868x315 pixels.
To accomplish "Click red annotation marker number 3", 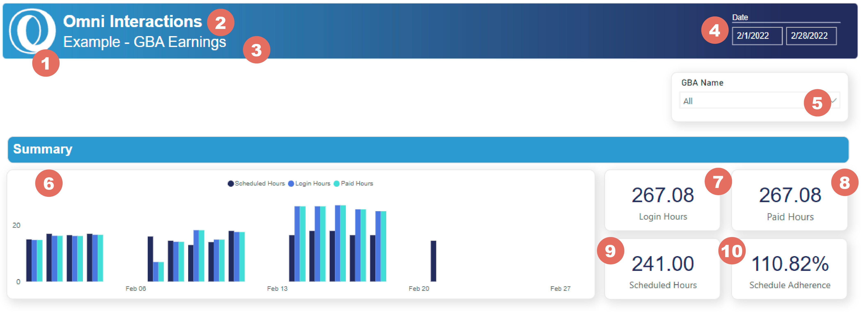I will 257,50.
